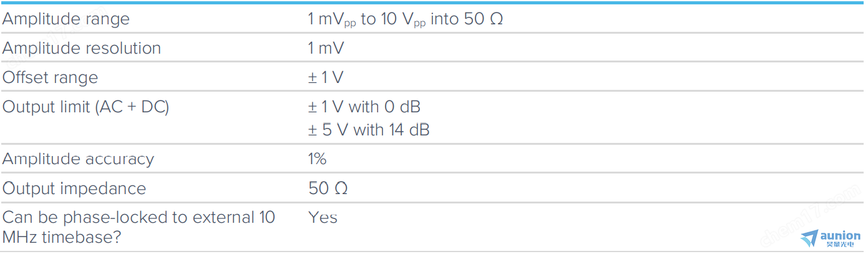
Task: Click the Yes value for phase-lock
Action: (323, 218)
